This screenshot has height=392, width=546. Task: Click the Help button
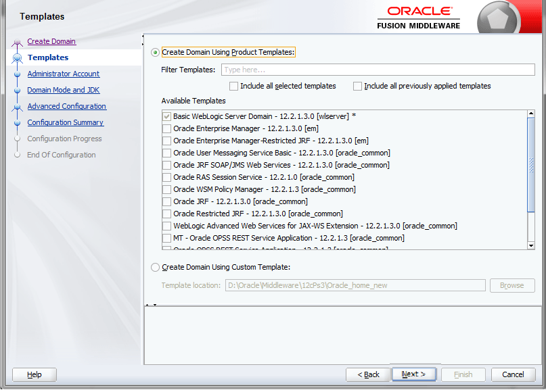[x=34, y=374]
